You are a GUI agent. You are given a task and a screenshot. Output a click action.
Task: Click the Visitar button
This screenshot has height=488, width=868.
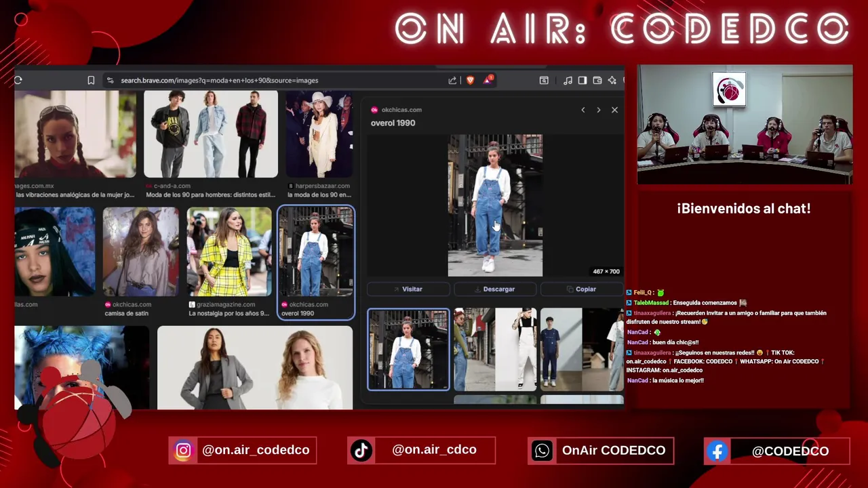(408, 289)
